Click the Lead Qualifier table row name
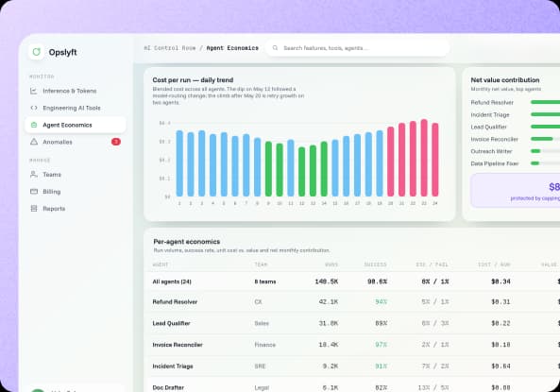 coord(171,323)
